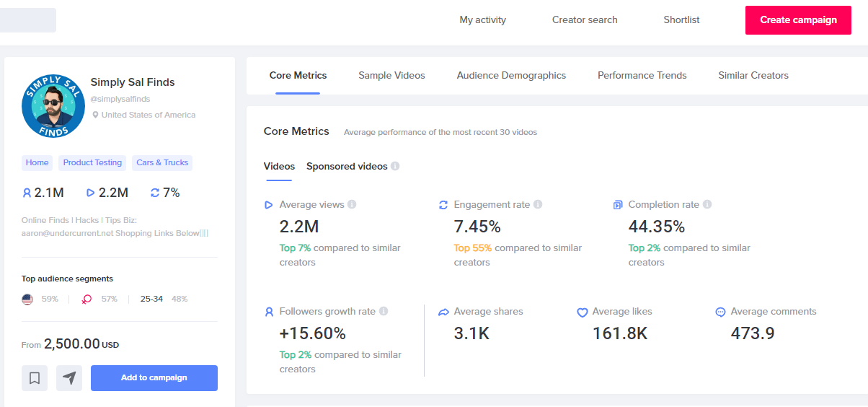Click the bookmark icon to save creator
This screenshot has height=407, width=868.
point(35,377)
